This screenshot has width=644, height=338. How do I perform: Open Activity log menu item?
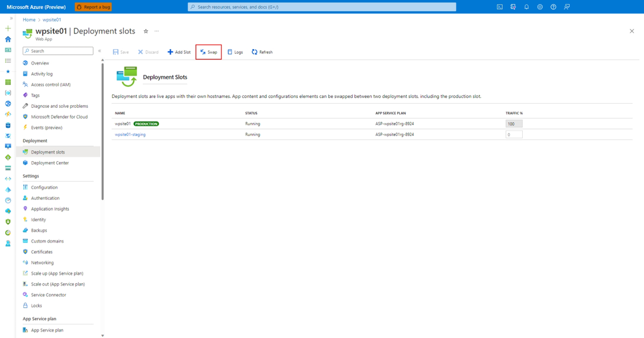(x=42, y=74)
